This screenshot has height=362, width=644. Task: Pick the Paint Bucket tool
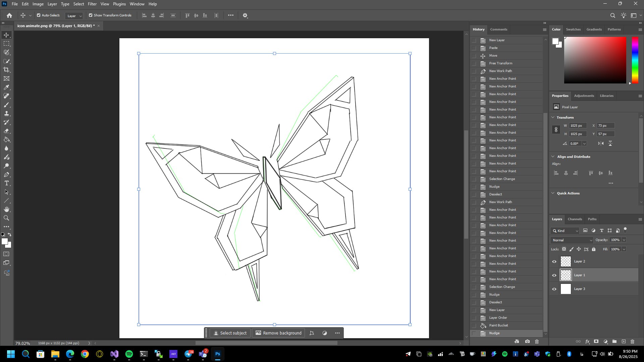pos(6,140)
